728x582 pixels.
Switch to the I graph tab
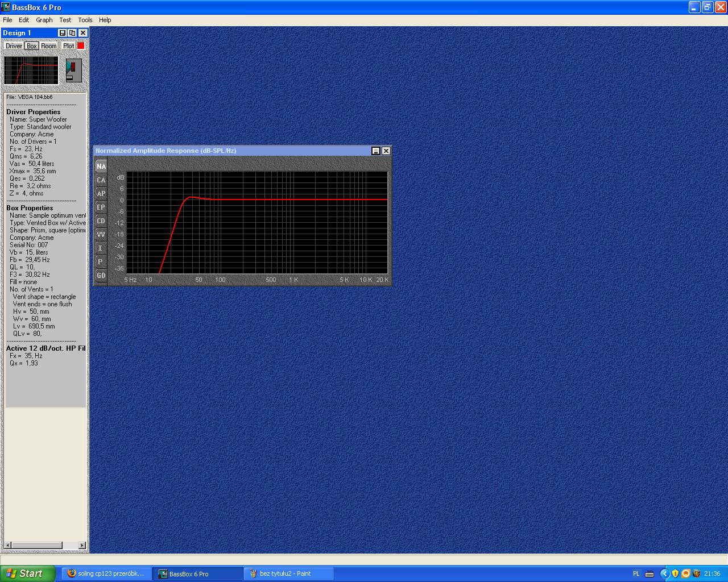pyautogui.click(x=101, y=248)
